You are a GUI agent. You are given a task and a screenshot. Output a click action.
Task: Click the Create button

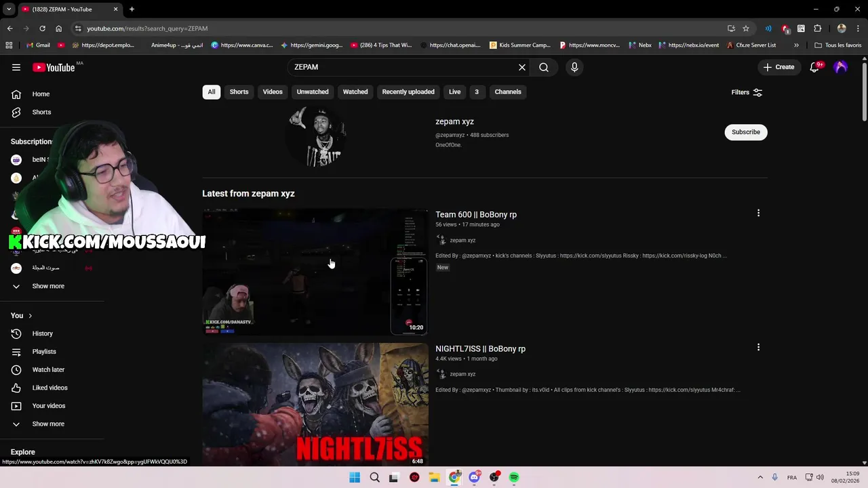778,67
